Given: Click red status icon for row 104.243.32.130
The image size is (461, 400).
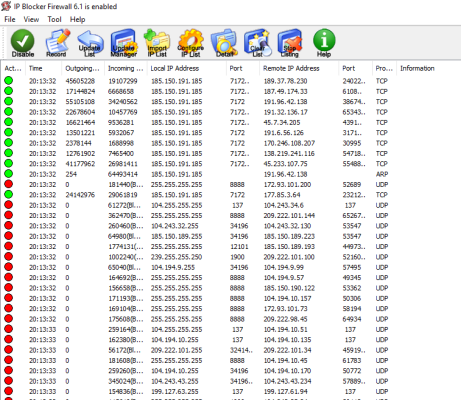Looking at the screenshot, I should click(x=9, y=225).
